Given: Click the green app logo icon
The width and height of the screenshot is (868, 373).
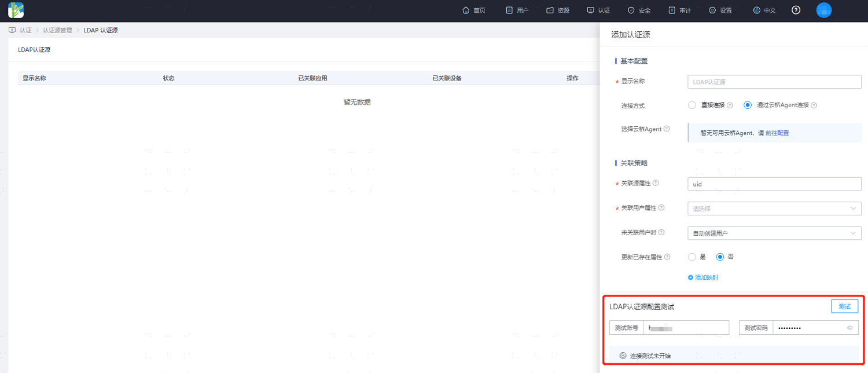Looking at the screenshot, I should (x=16, y=10).
